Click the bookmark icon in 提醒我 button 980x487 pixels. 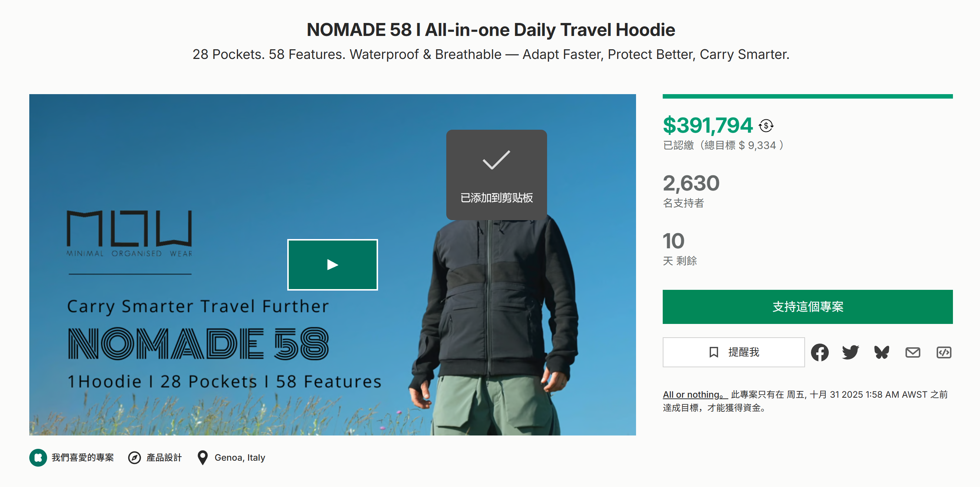pos(714,352)
